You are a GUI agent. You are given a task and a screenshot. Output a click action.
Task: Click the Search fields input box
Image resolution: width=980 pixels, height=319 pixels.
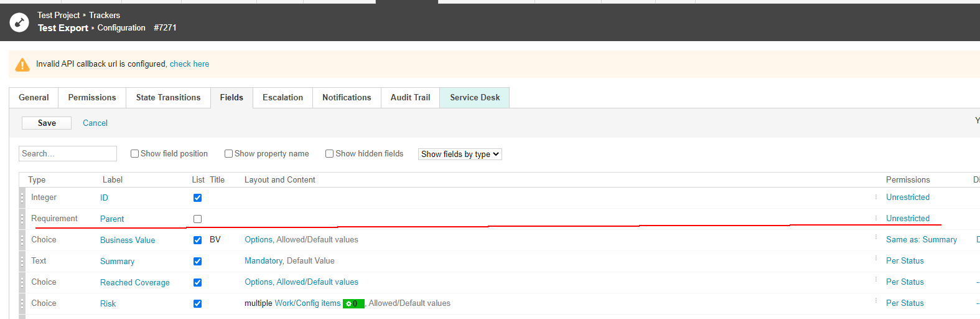68,154
